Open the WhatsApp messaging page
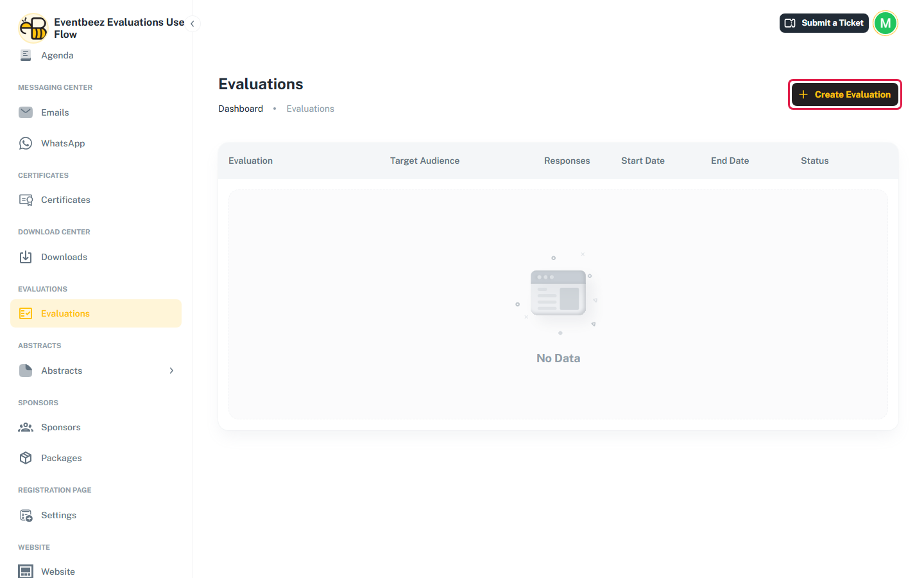 coord(96,143)
